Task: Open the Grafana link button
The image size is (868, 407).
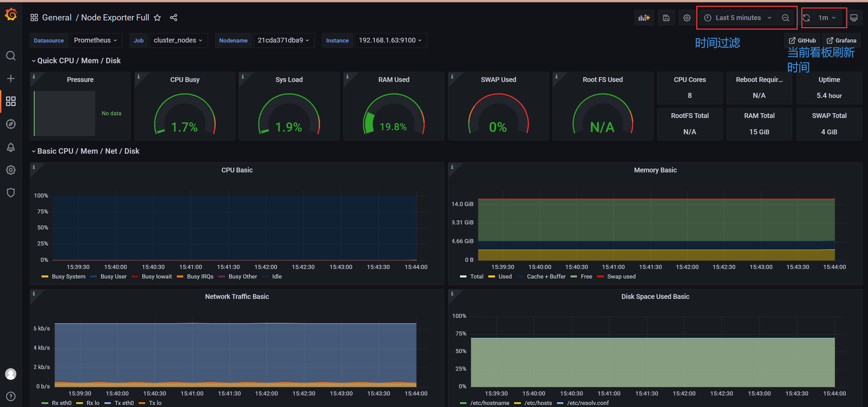Action: 841,40
